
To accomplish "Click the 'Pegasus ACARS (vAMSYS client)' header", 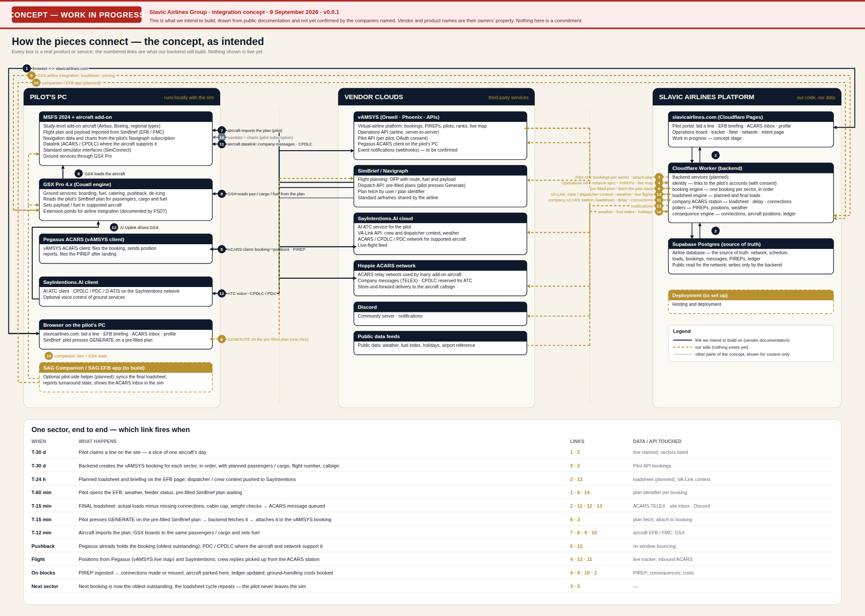I will (x=126, y=239).
